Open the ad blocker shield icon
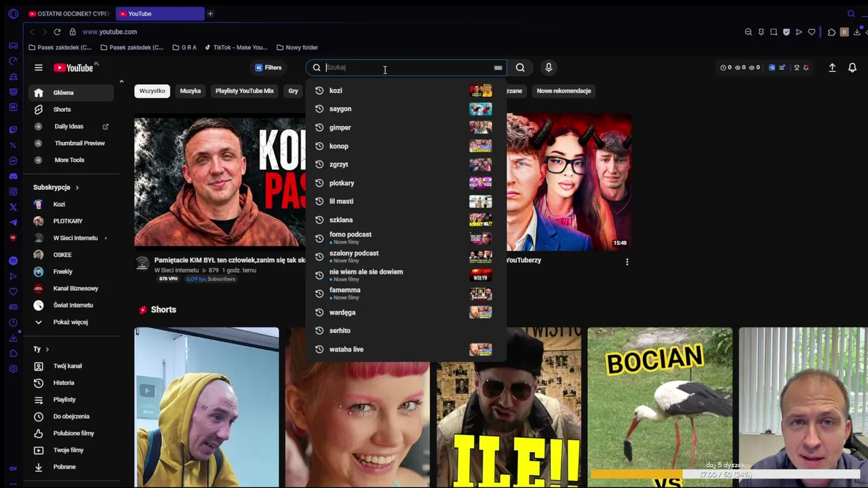Image resolution: width=868 pixels, height=488 pixels. pyautogui.click(x=787, y=32)
